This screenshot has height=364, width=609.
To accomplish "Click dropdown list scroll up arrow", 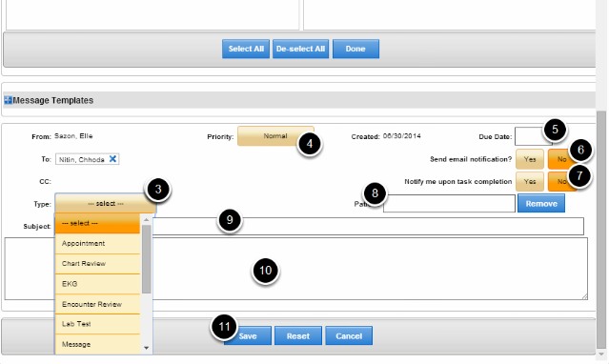I will [146, 220].
